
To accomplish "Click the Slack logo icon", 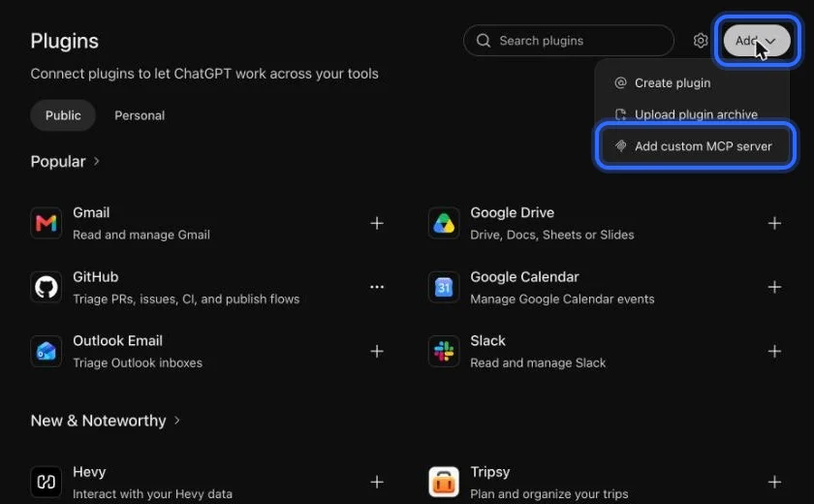I will coord(444,352).
